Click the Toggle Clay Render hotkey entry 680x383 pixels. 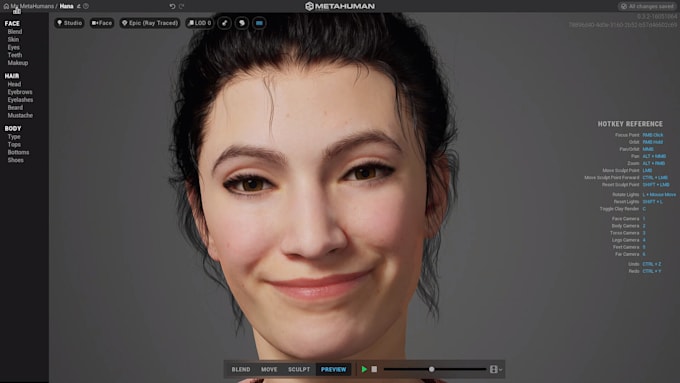point(623,209)
